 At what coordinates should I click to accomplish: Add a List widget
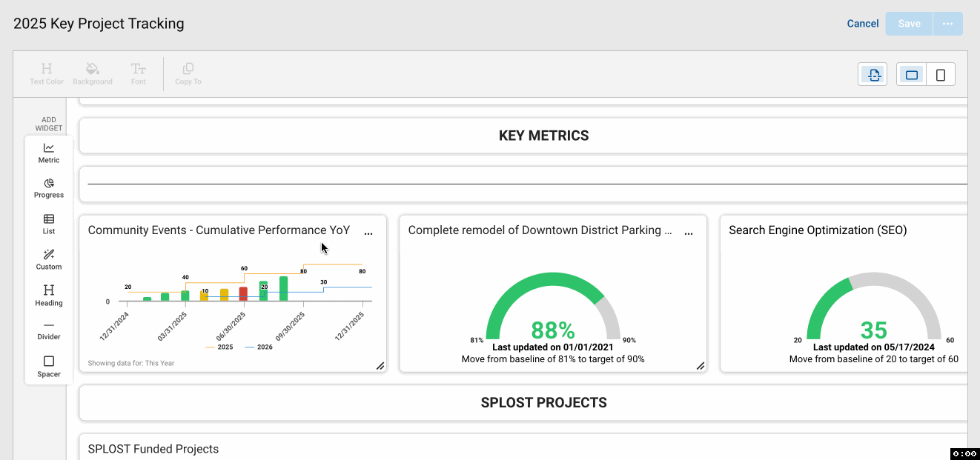49,224
